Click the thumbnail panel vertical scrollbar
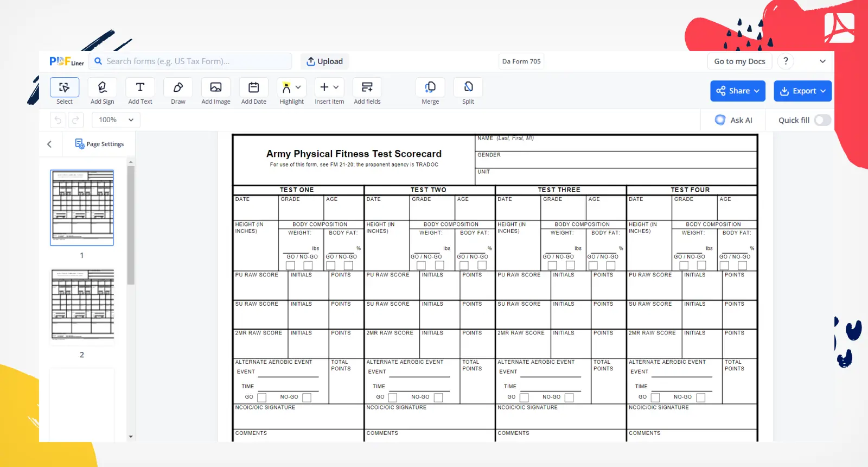Screen dimensions: 868x467 [x=131, y=225]
